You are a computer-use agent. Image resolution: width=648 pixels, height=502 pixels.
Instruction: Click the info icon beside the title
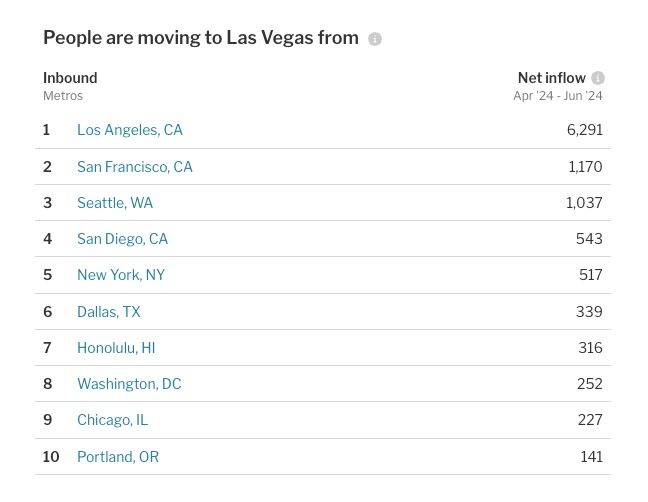click(x=374, y=39)
